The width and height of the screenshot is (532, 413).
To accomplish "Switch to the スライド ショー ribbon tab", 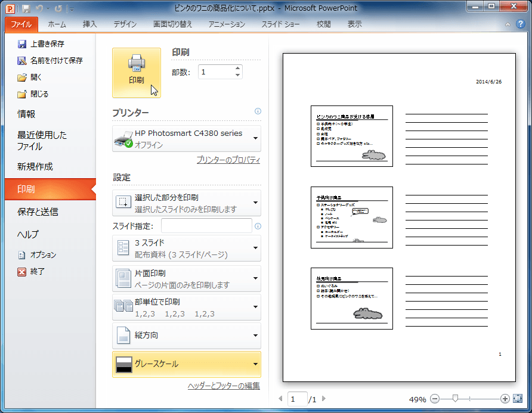I will pos(280,24).
